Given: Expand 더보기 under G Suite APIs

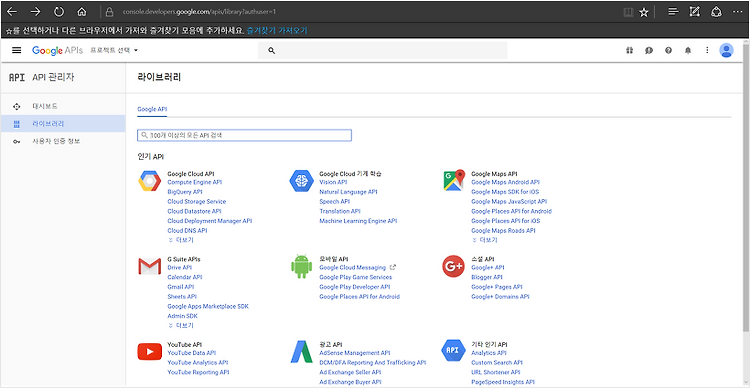Looking at the screenshot, I should [x=181, y=325].
